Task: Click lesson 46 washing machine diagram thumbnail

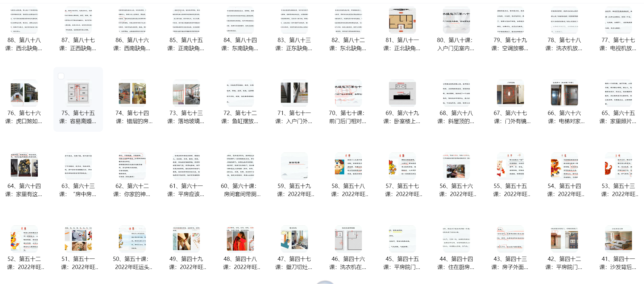Action: (348, 239)
